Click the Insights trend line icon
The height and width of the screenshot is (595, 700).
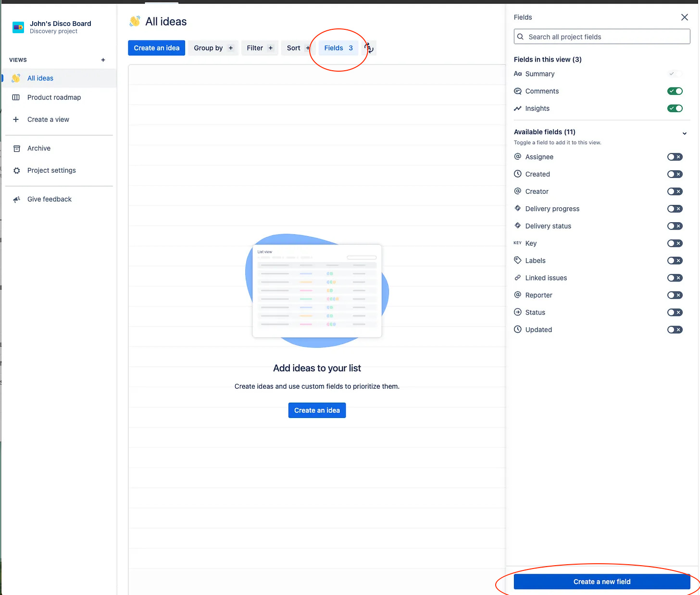518,109
